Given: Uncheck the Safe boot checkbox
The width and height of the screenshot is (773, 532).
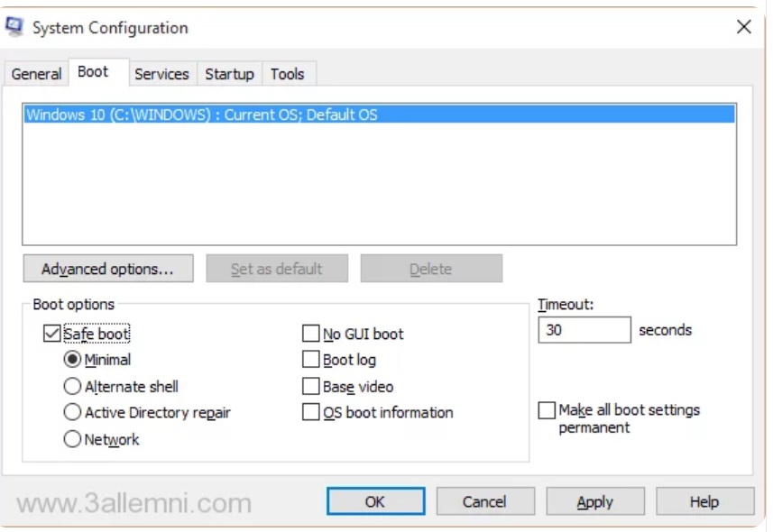Looking at the screenshot, I should pyautogui.click(x=51, y=335).
